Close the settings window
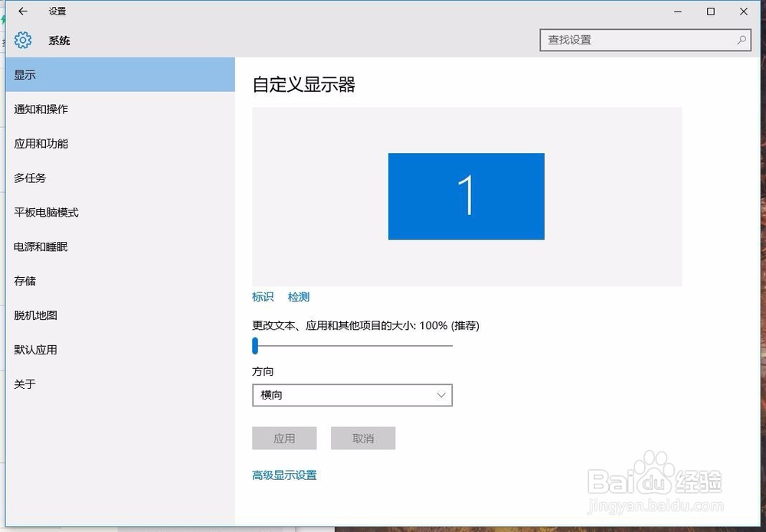This screenshot has width=766, height=532. 744,11
